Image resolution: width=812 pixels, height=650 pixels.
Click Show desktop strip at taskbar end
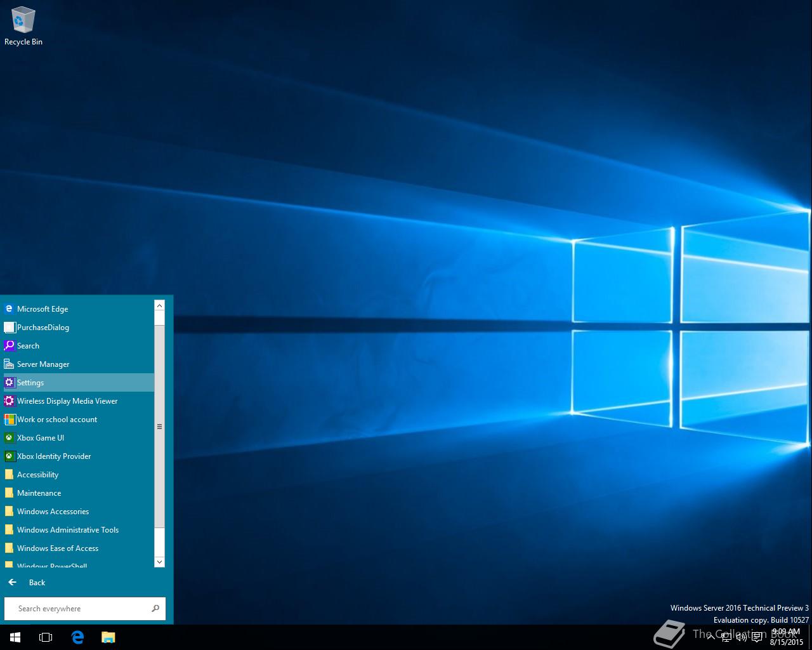[810, 637]
